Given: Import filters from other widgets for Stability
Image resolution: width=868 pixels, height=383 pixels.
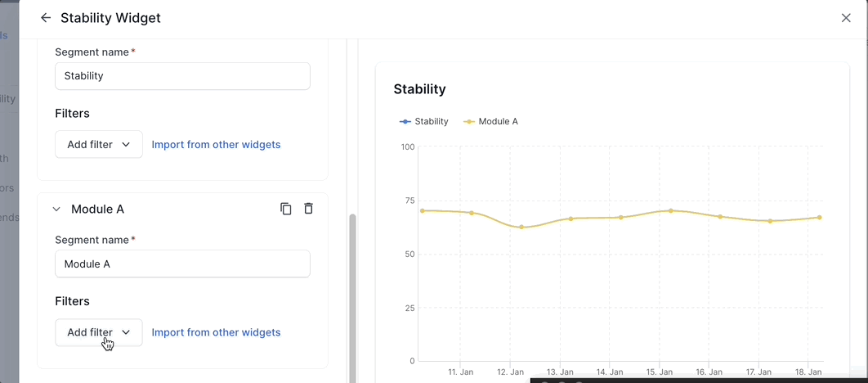Looking at the screenshot, I should [216, 145].
